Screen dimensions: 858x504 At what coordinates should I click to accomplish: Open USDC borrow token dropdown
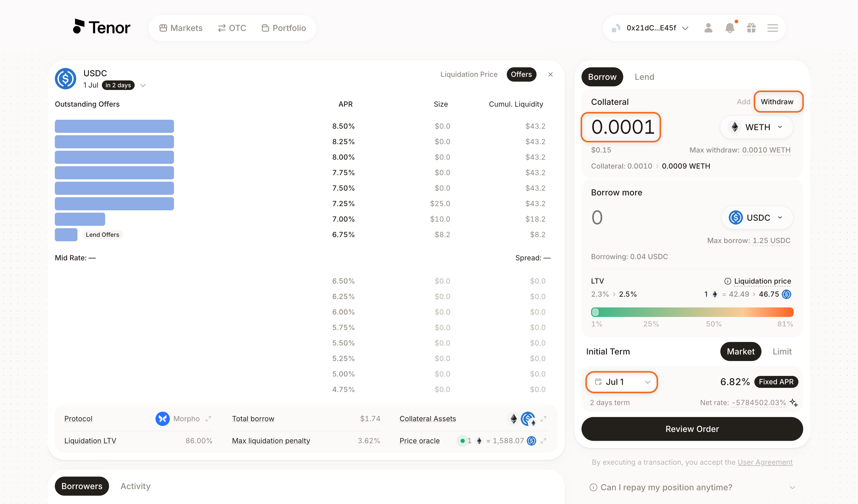tap(757, 218)
